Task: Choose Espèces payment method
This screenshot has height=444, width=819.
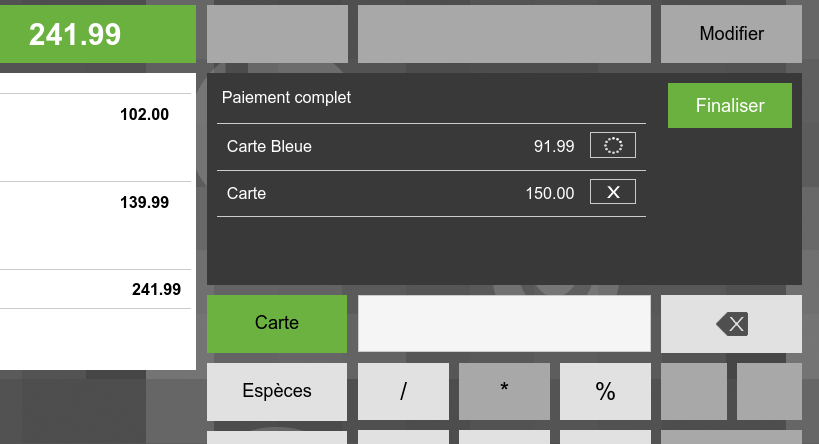Action: [x=277, y=391]
